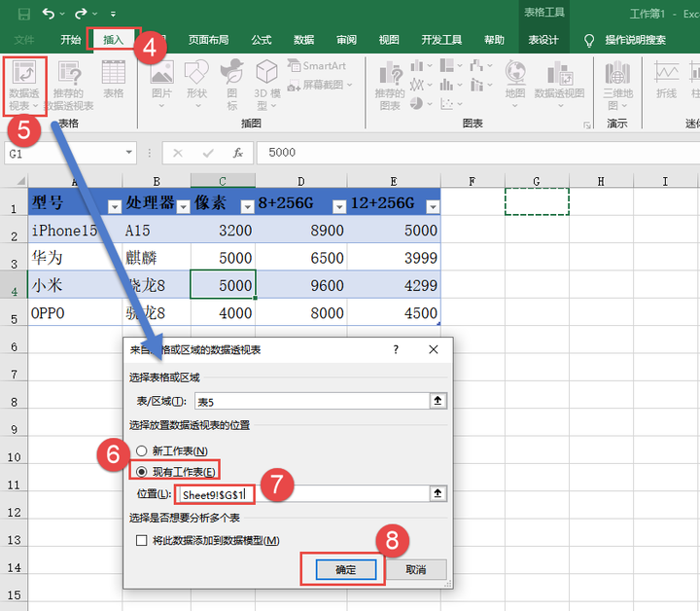700x611 pixels.
Task: Select cell with value 9600
Action: coord(300,285)
